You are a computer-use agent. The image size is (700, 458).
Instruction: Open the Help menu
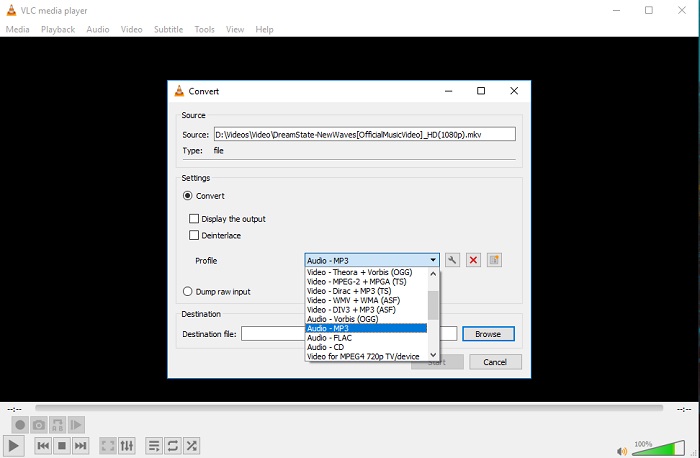[264, 29]
